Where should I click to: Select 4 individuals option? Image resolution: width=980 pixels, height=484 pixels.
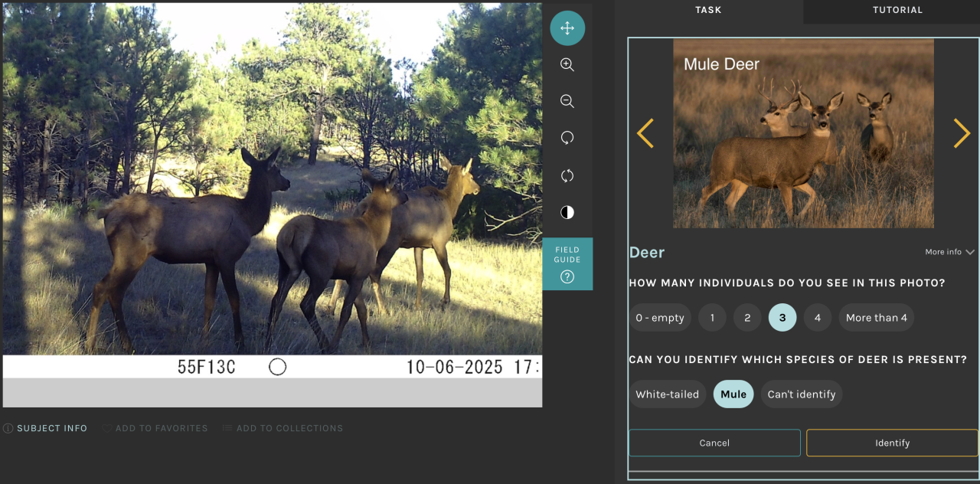point(818,318)
